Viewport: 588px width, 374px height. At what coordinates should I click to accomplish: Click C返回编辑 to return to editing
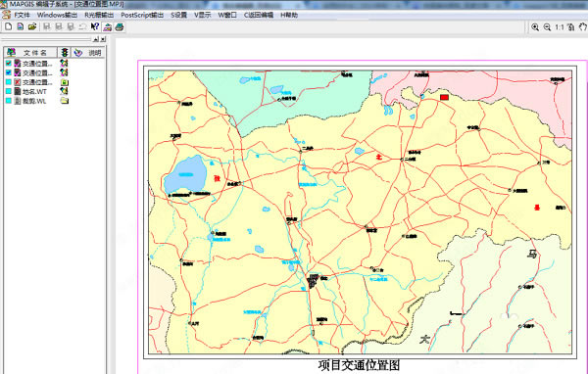[x=259, y=15]
